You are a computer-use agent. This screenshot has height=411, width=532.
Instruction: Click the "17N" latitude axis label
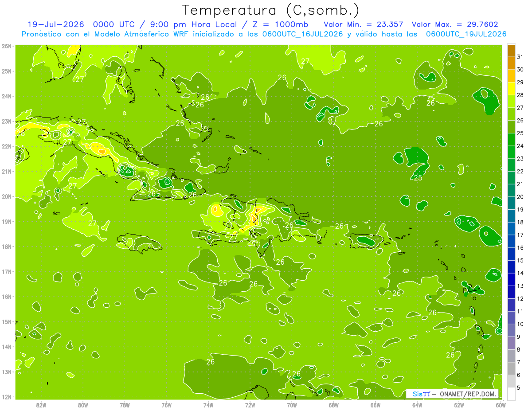[x=7, y=272]
